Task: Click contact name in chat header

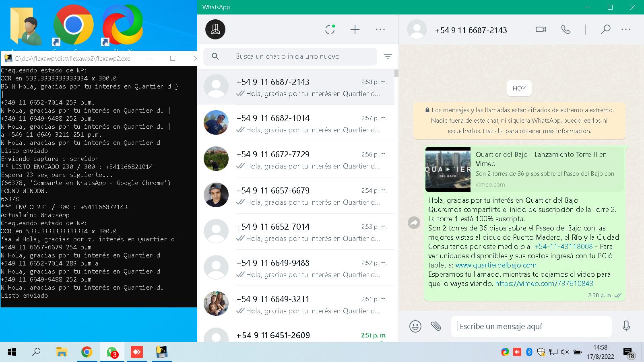Action: 471,30
